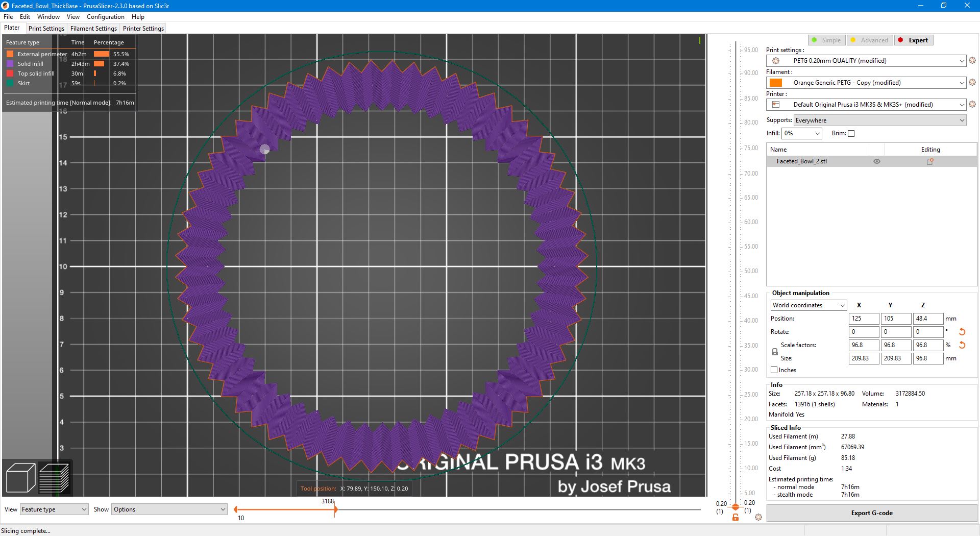Screen dimensions: 980x536
Task: Switch to the Print Settings tab
Action: click(x=46, y=28)
